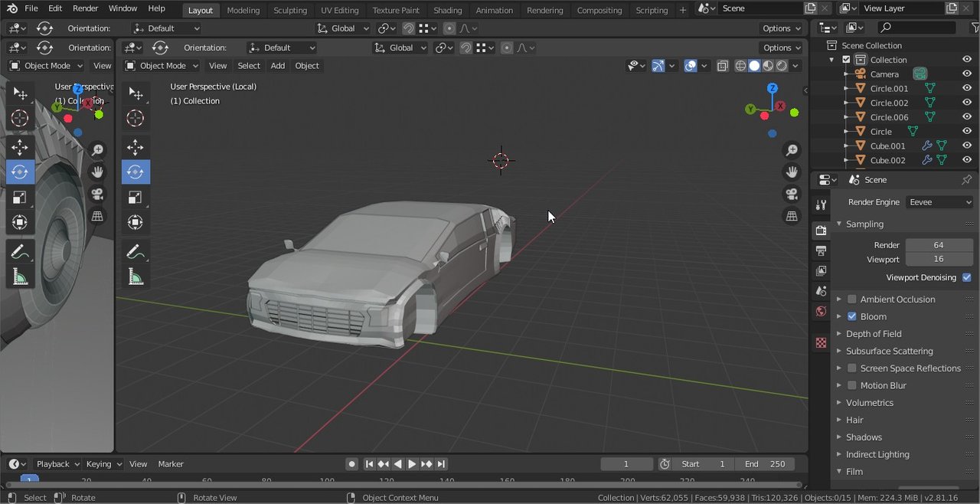This screenshot has height=504, width=980.
Task: Open Object Mode dropdown in main viewport
Action: click(x=162, y=66)
